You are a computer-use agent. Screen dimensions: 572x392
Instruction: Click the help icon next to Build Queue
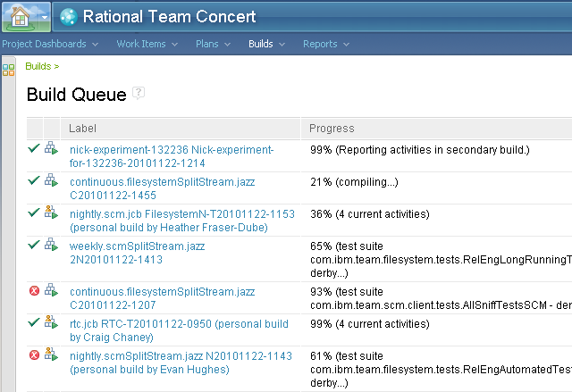pos(139,93)
